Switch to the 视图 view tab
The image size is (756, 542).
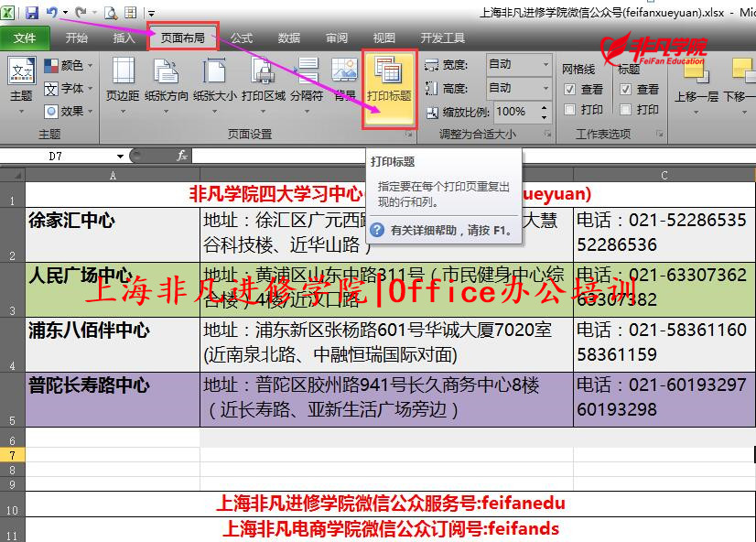[x=384, y=38]
